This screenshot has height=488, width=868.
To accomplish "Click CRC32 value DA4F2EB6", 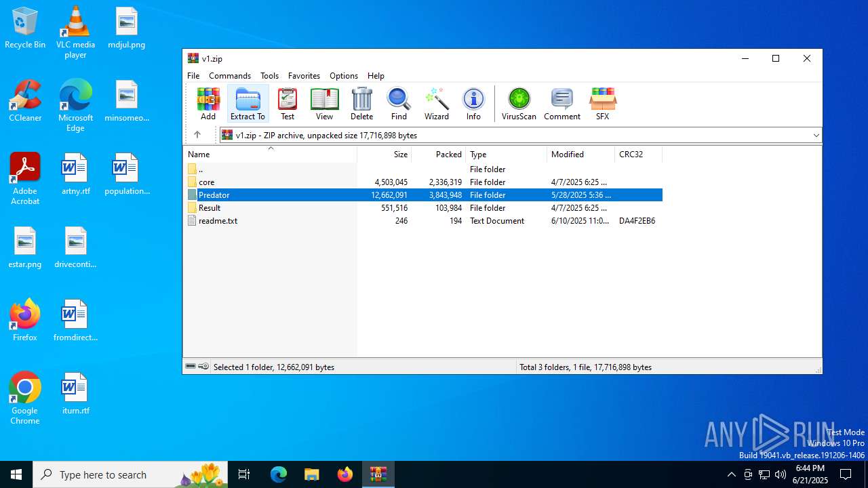I will point(637,220).
